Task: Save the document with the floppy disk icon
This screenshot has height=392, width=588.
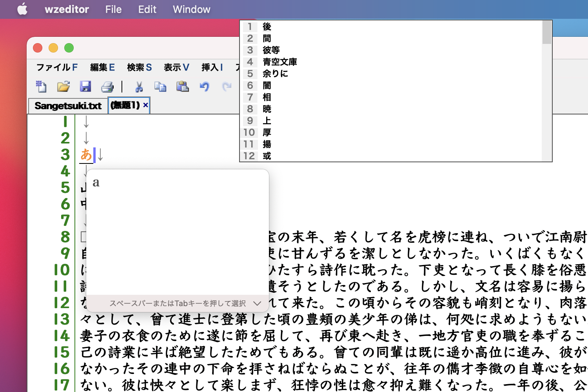Action: pos(86,87)
